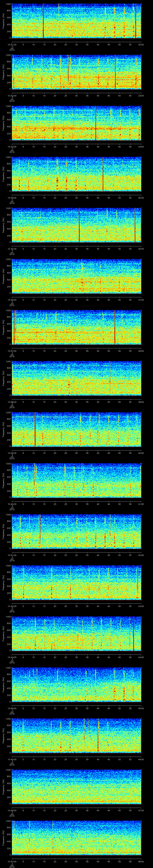Select the 48:00 end time label
This screenshot has height=868, width=153.
tap(141, 861)
